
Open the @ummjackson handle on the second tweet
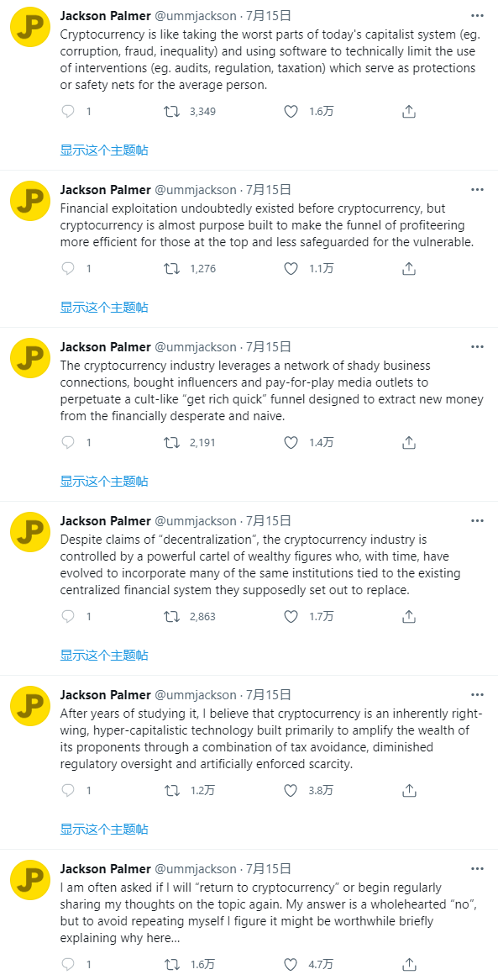tap(196, 189)
